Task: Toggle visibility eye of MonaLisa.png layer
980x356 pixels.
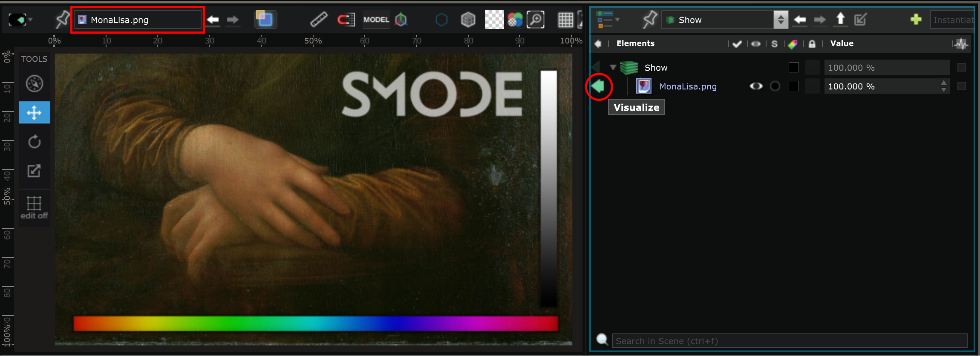Action: point(756,86)
